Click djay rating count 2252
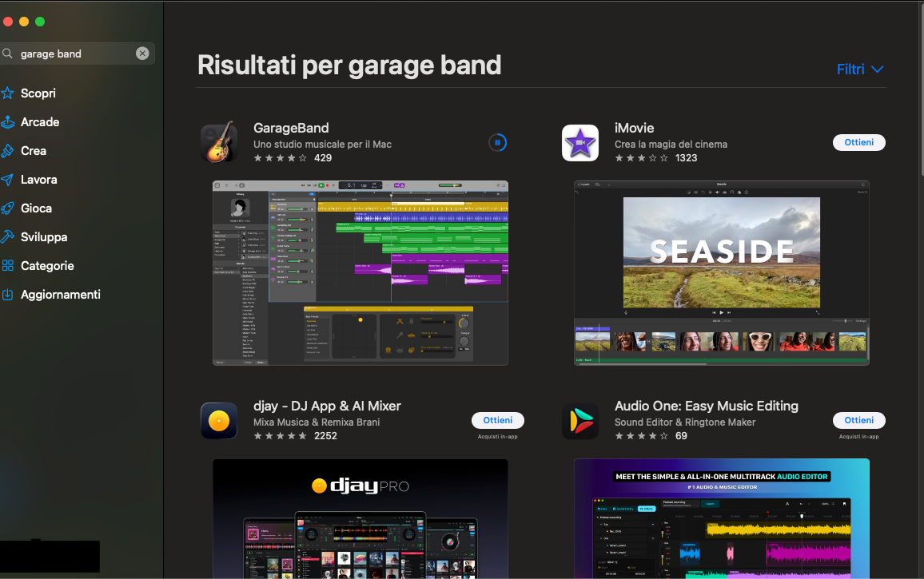924x579 pixels. click(325, 436)
